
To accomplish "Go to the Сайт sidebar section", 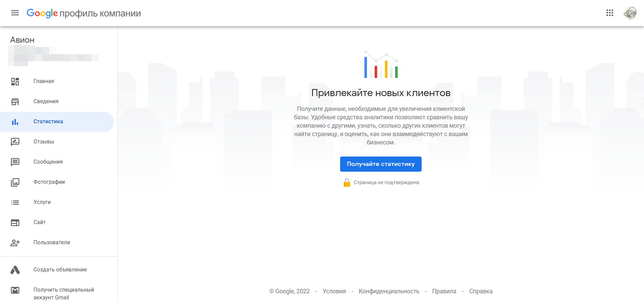I will pyautogui.click(x=40, y=222).
